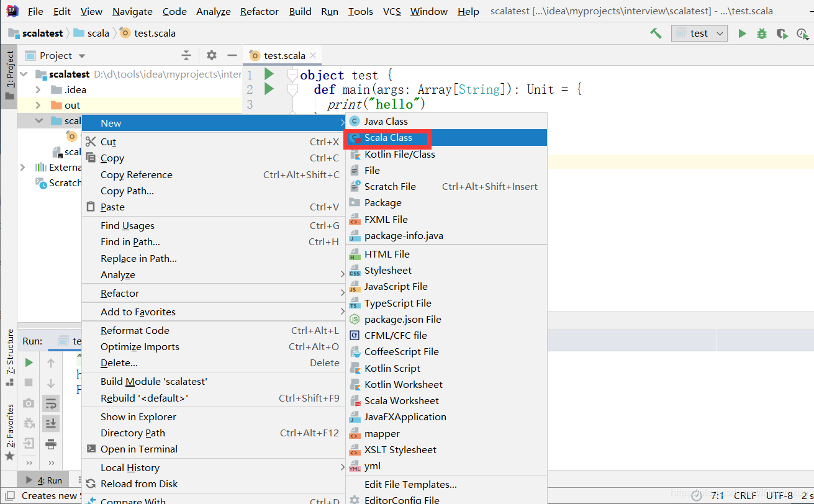Open the File menu in menu bar
The image size is (814, 504).
coord(35,11)
